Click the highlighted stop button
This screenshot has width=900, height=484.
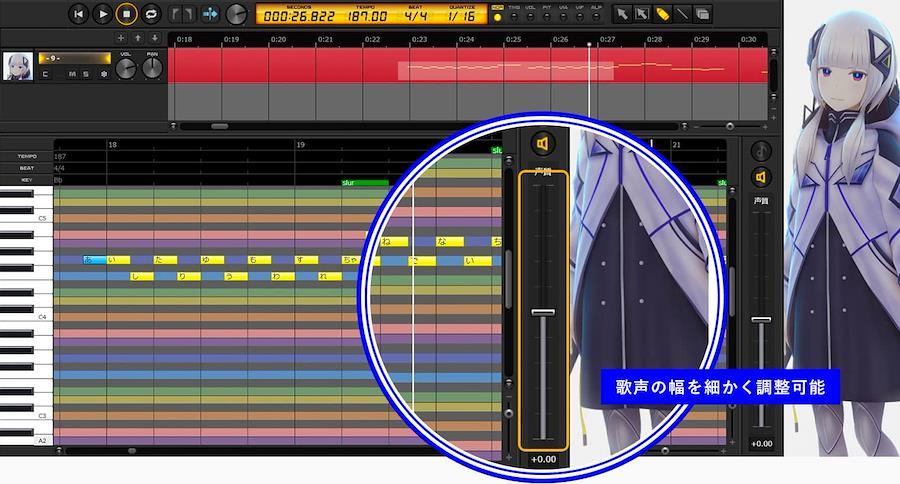[x=127, y=14]
